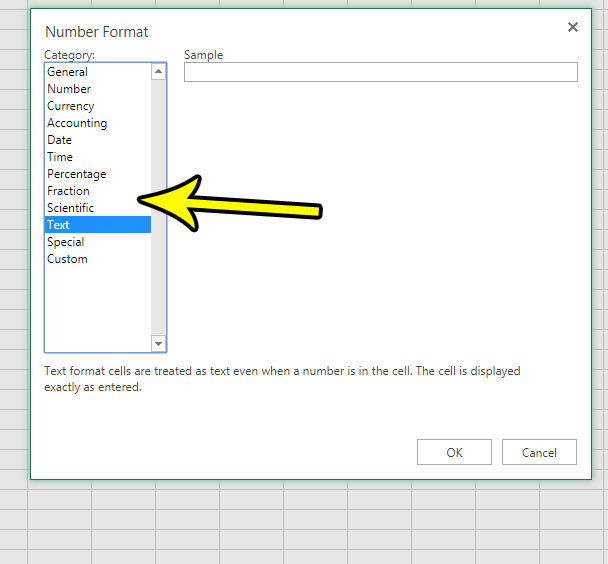
Task: Click the category list scroll up arrow
Action: click(158, 72)
